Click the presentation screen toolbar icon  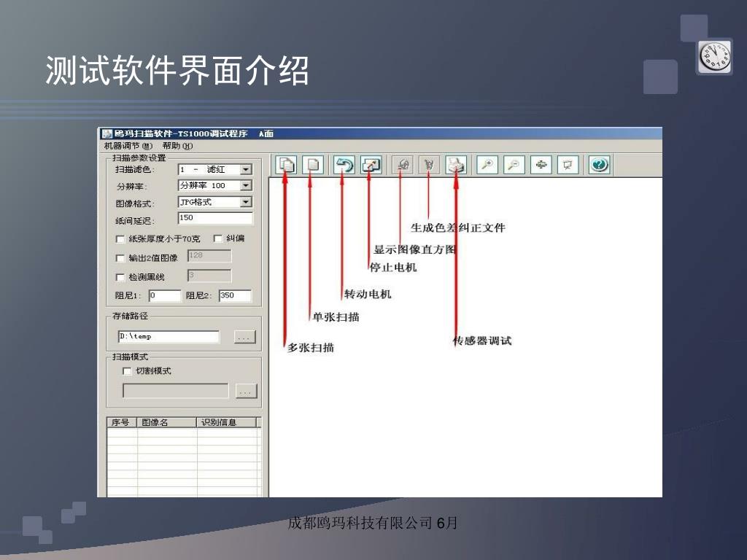(x=568, y=166)
